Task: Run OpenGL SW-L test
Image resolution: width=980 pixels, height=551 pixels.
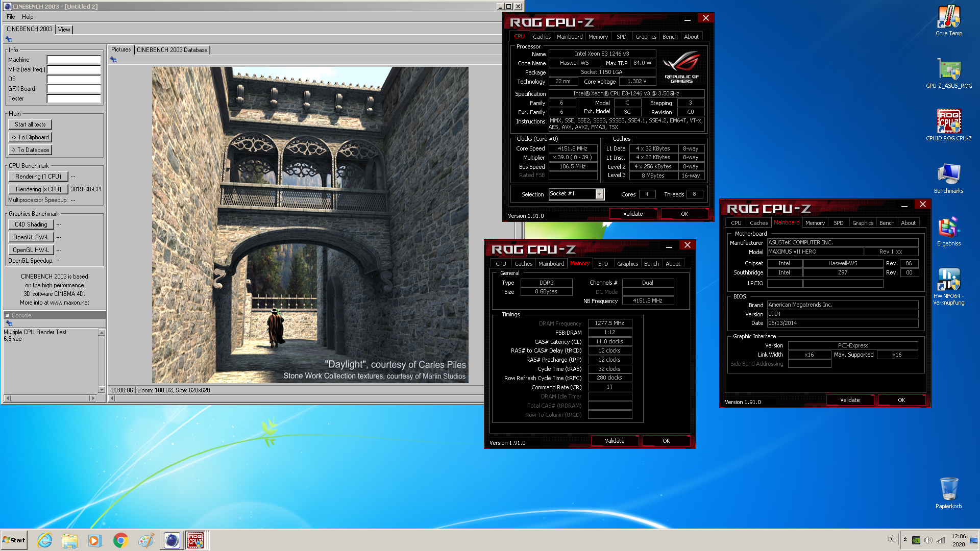Action: [x=31, y=237]
